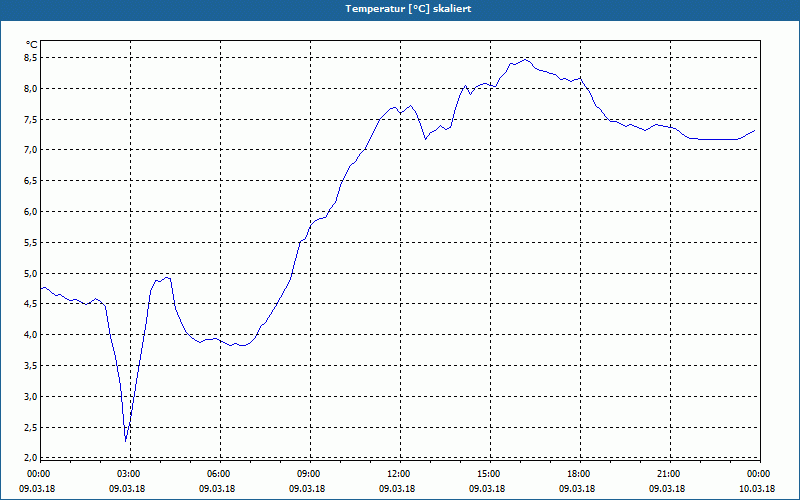Click the 'Temperatur [°C] skaliert' title
The image size is (800, 500).
[408, 9]
